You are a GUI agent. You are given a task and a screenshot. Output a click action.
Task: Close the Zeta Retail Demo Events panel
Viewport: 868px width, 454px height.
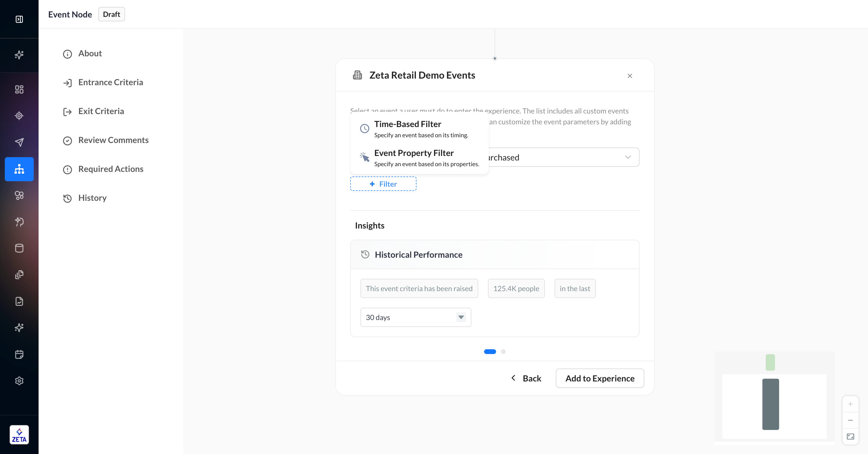pos(630,76)
